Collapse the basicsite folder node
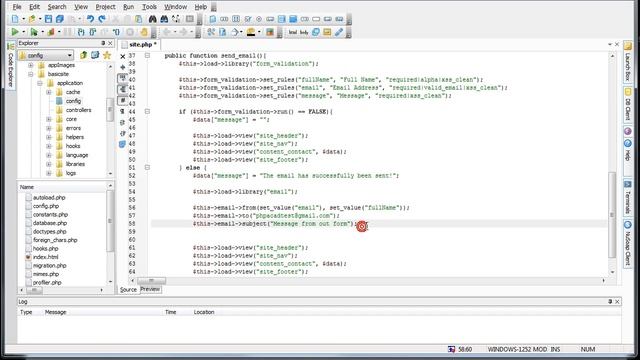 pos(31,74)
